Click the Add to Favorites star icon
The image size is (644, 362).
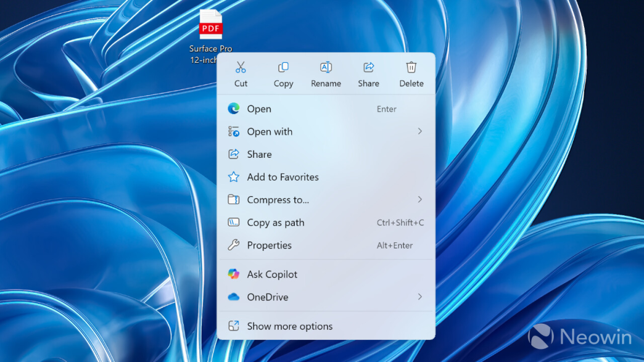click(x=234, y=177)
